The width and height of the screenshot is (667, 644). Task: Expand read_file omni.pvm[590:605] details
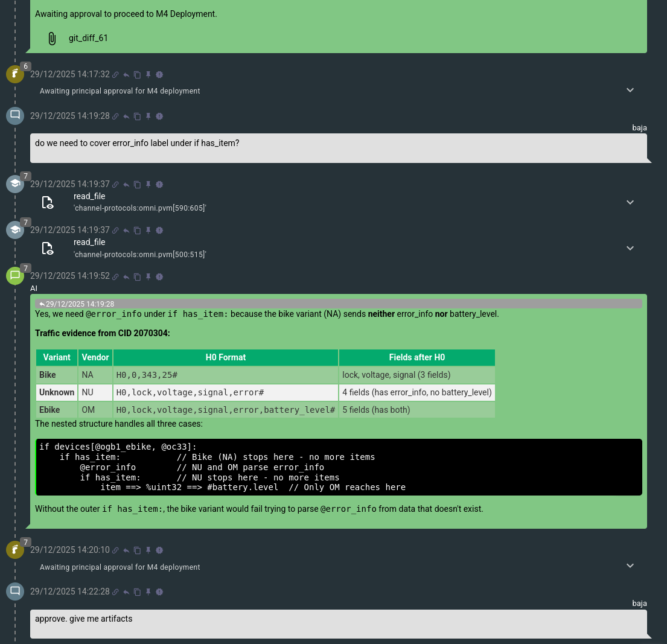630,202
